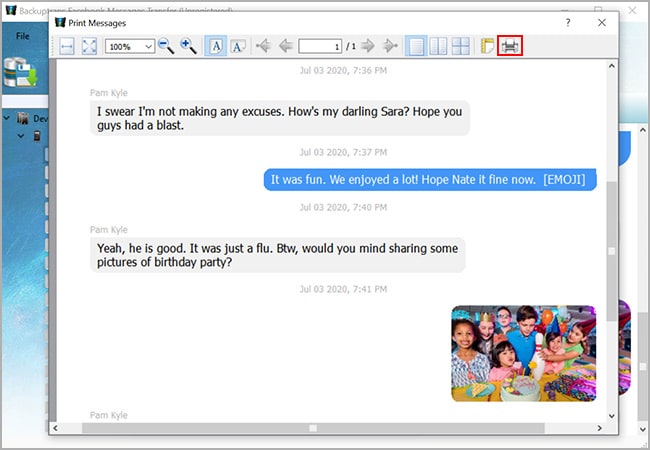The image size is (650, 450).
Task: Go to the first page arrow
Action: [264, 46]
